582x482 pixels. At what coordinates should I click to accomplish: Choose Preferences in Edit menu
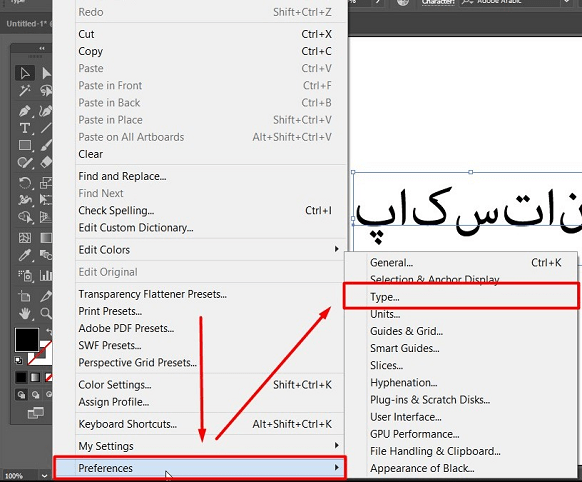pos(200,468)
